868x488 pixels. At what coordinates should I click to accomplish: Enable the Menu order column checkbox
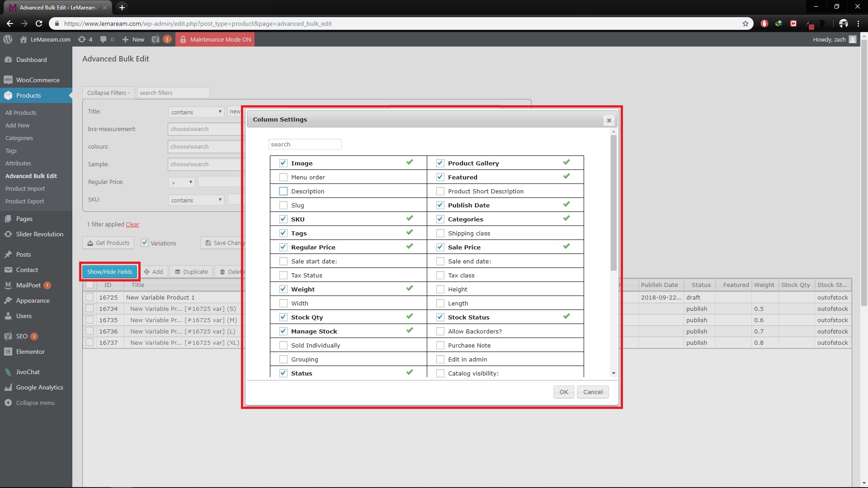pos(283,177)
